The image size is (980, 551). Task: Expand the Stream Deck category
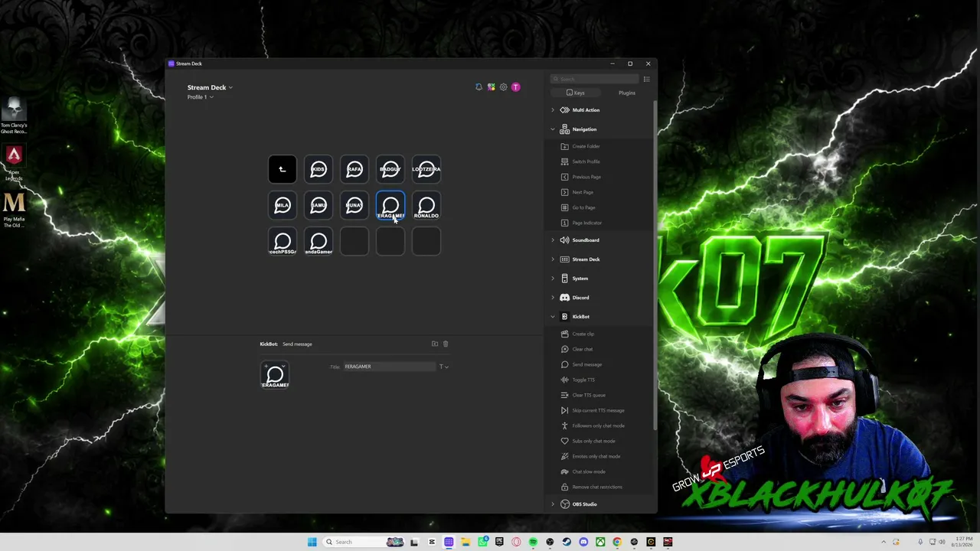(553, 259)
